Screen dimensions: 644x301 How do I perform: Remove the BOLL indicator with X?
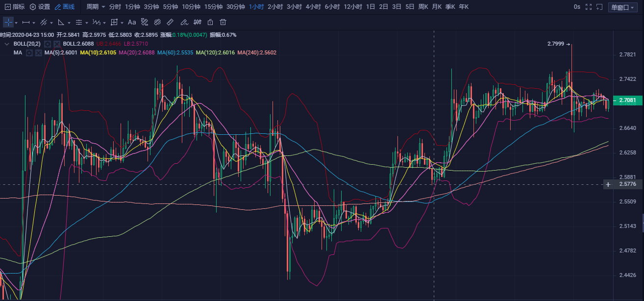[x=56, y=44]
